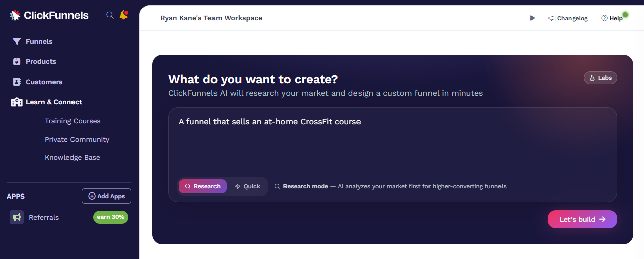Screen dimensions: 644x259
Task: Click the Products box icon
Action: point(17,61)
